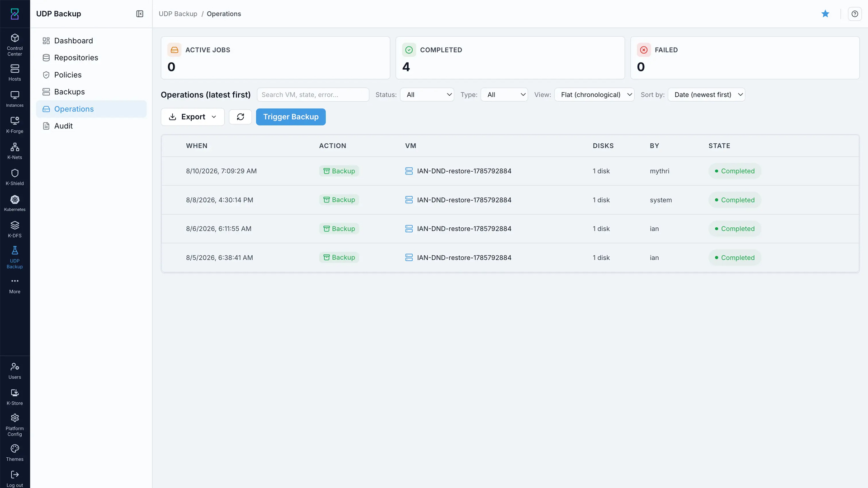Image resolution: width=868 pixels, height=488 pixels.
Task: Click the VM icon in the 8/10/2026 row
Action: (x=409, y=171)
